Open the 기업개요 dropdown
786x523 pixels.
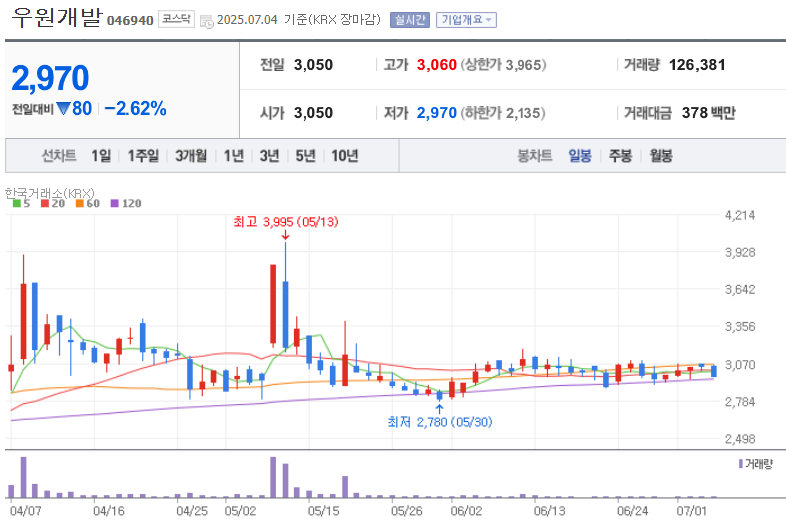pyautogui.click(x=466, y=20)
